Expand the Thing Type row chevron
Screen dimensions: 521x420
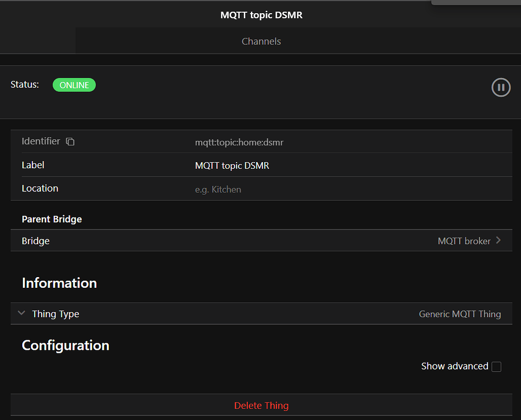coord(21,313)
